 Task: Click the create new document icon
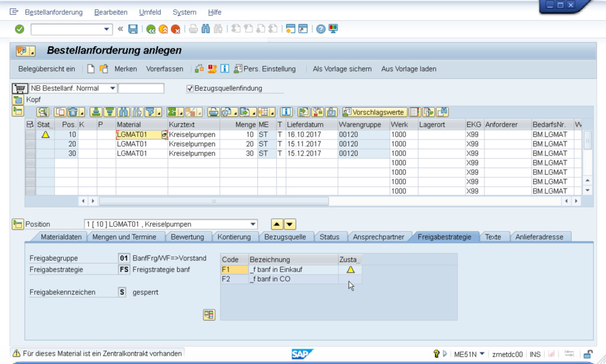(91, 69)
